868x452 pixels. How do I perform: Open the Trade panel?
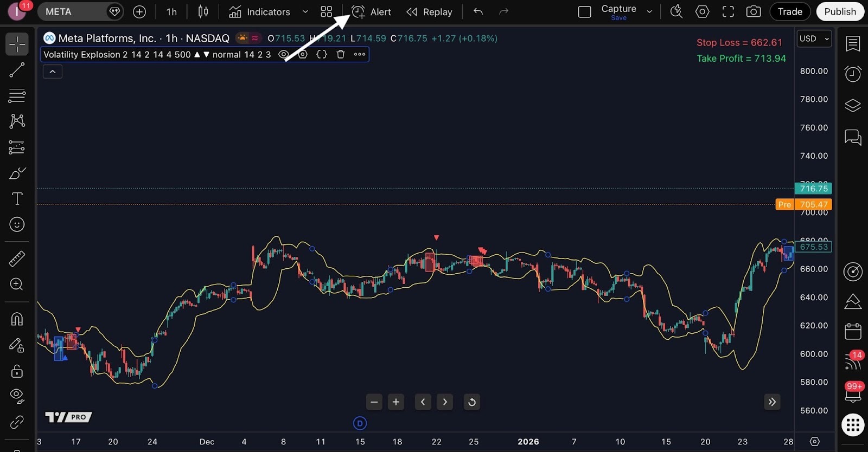tap(790, 11)
